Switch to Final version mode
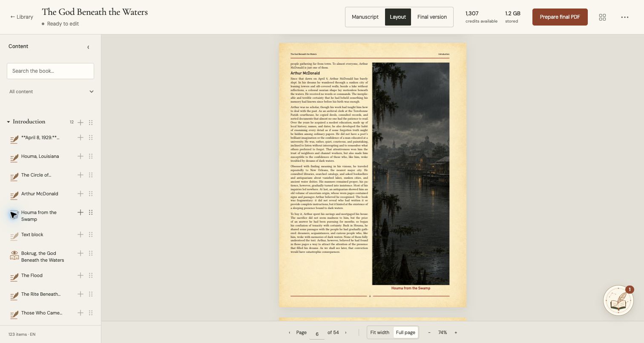This screenshot has height=343, width=644. point(432,17)
